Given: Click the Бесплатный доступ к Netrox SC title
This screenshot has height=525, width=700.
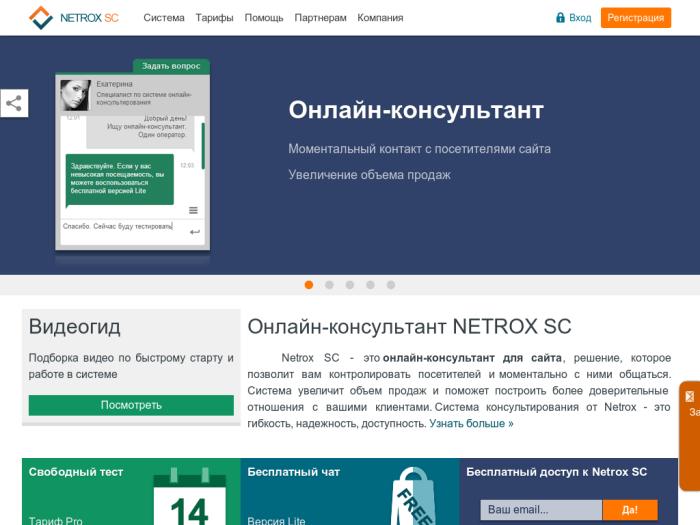Looking at the screenshot, I should pyautogui.click(x=557, y=472).
